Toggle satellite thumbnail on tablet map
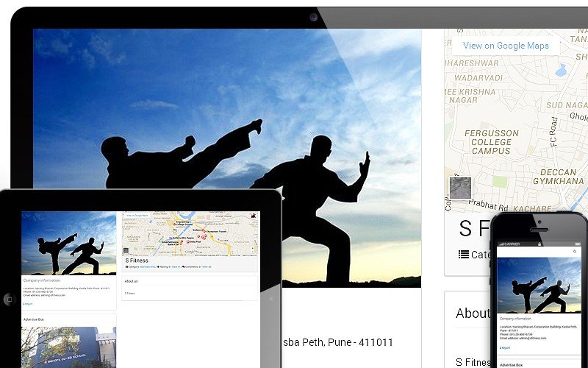 (x=126, y=250)
